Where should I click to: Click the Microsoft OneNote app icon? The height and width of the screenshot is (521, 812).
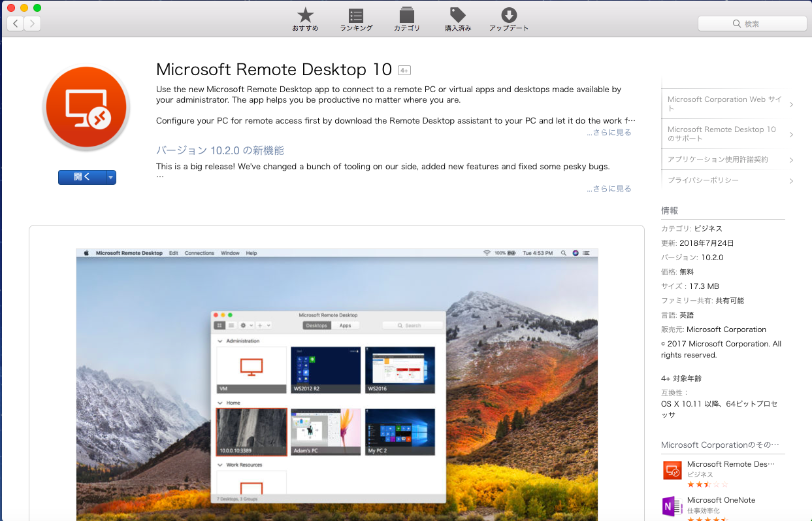click(672, 505)
